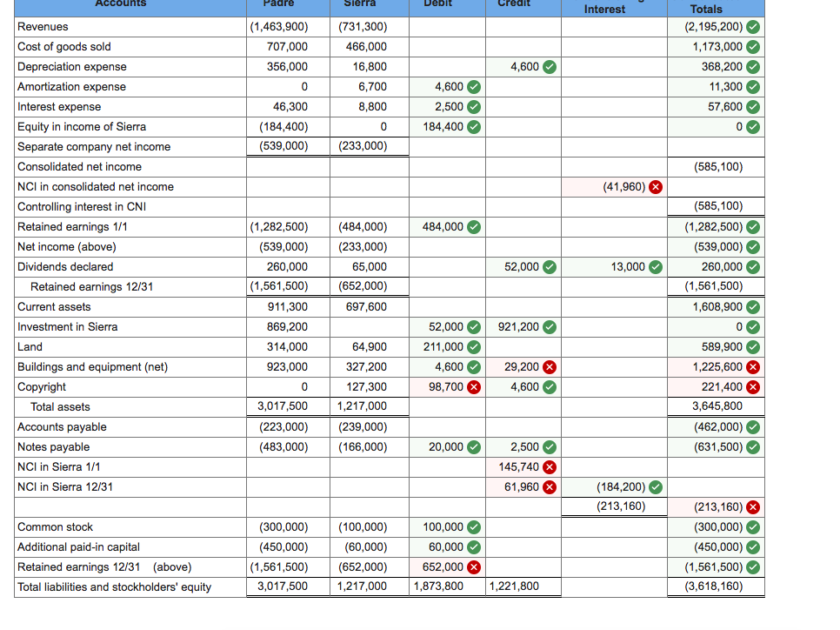The width and height of the screenshot is (840, 630).
Task: Click Padre's 869,200 Investment value
Action: click(287, 327)
